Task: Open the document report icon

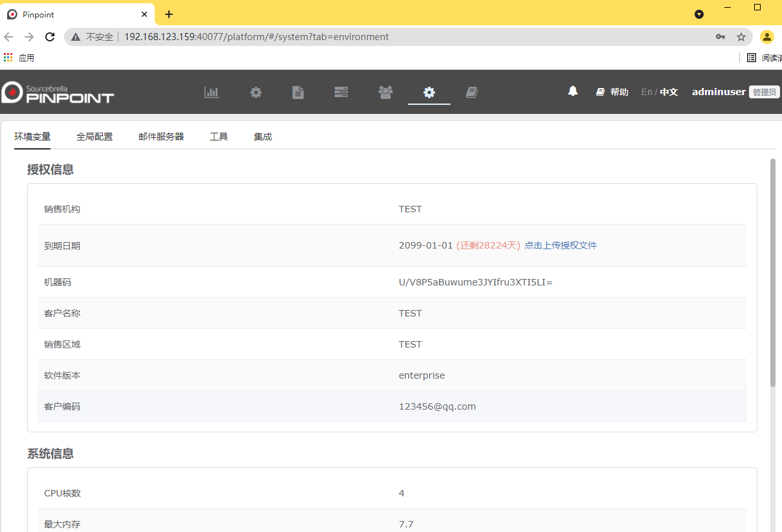Action: [298, 92]
